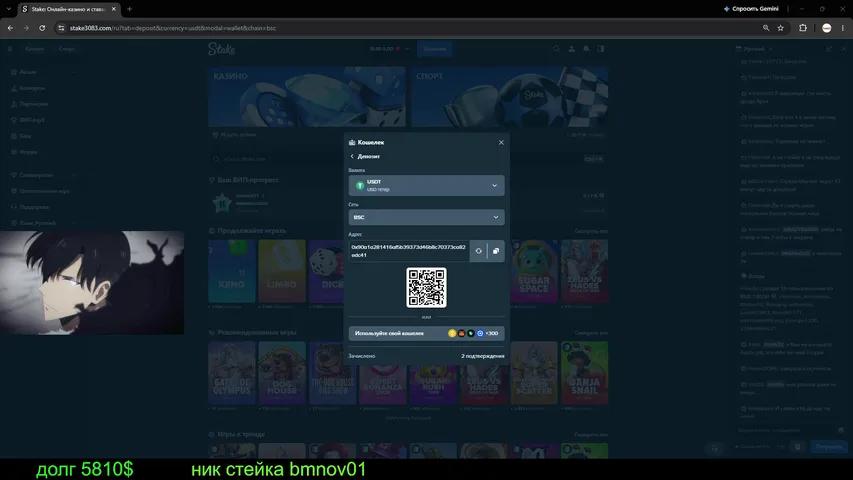
Task: Click the deposit QR code
Action: (426, 287)
